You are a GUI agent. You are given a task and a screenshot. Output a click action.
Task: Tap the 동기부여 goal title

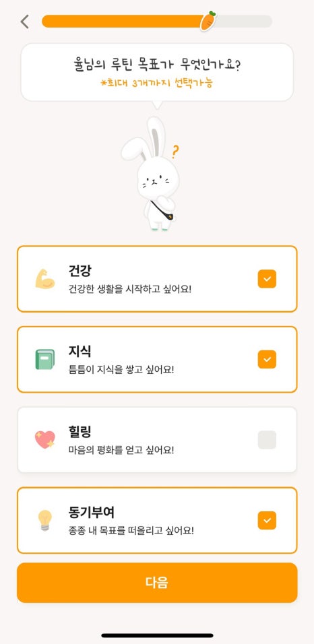pyautogui.click(x=91, y=513)
